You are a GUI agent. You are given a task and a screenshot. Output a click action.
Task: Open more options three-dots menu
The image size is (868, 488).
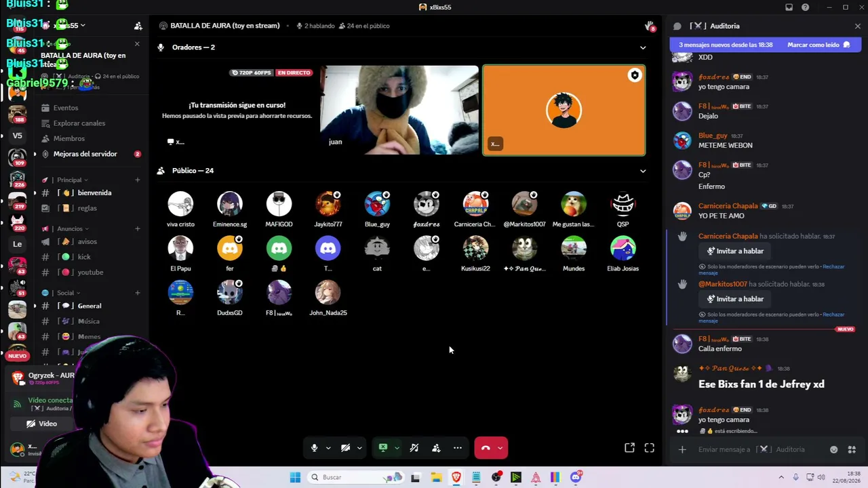[458, 448]
